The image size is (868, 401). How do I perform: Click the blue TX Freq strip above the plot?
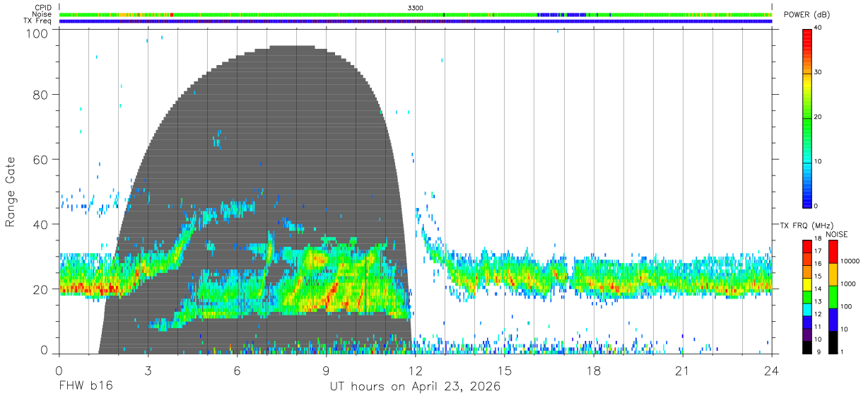pos(416,21)
